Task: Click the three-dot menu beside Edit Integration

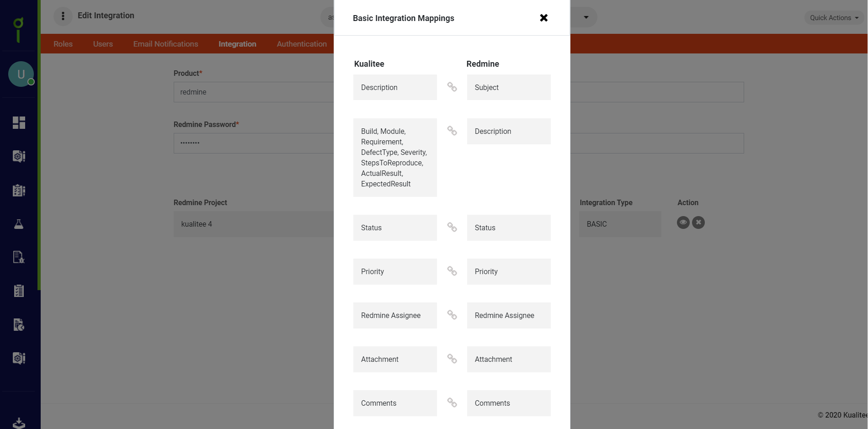Action: click(x=63, y=16)
